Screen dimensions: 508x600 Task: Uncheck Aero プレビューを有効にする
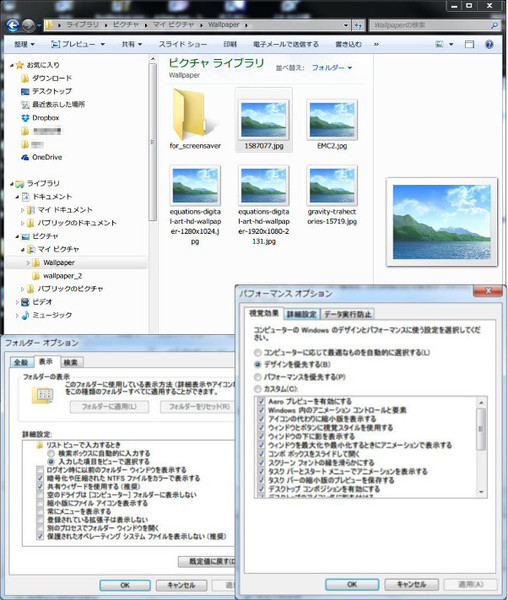(261, 401)
